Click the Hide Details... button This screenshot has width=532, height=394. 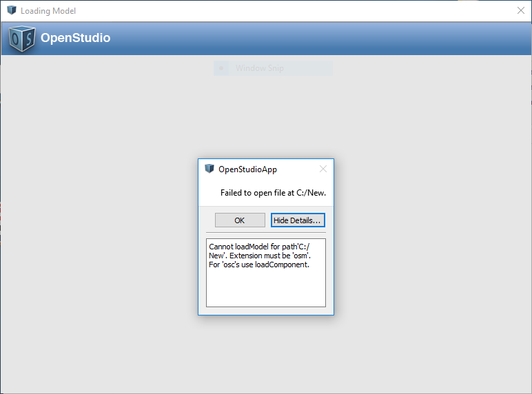tap(298, 220)
